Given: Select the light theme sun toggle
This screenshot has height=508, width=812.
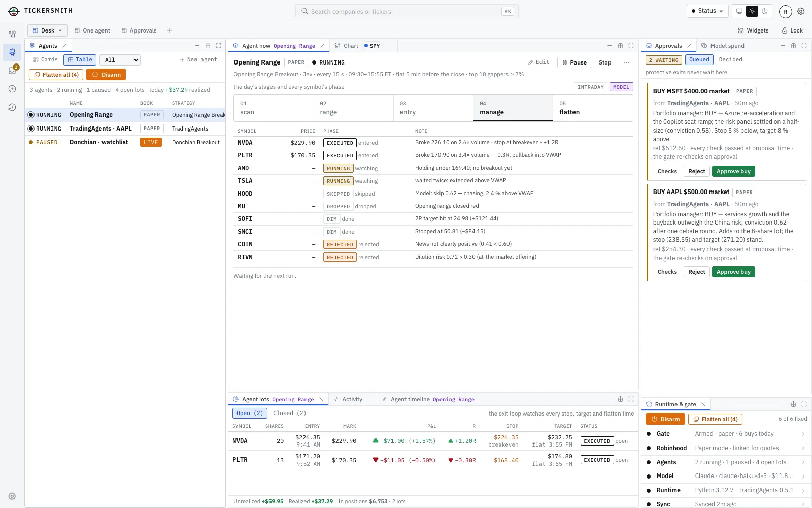Looking at the screenshot, I should tap(752, 11).
